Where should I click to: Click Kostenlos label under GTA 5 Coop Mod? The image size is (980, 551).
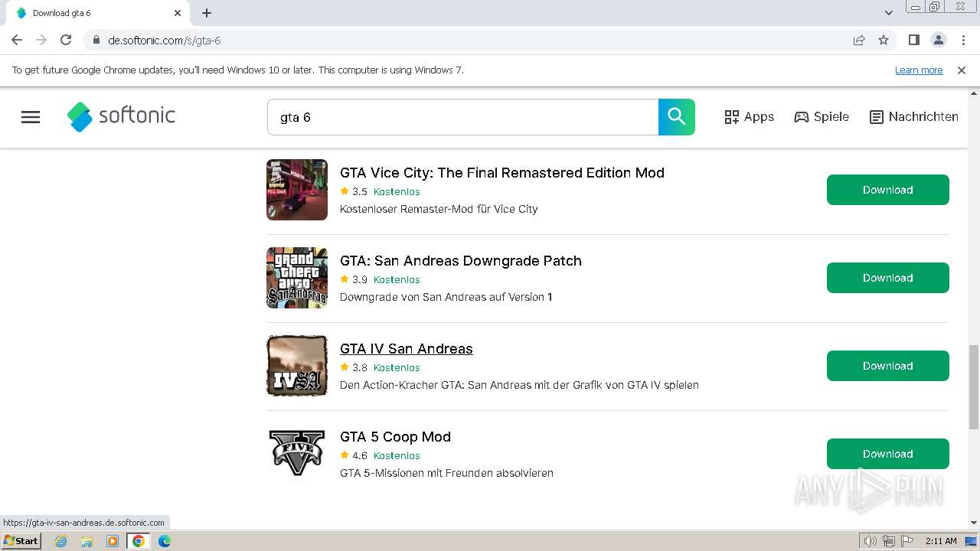tap(397, 456)
